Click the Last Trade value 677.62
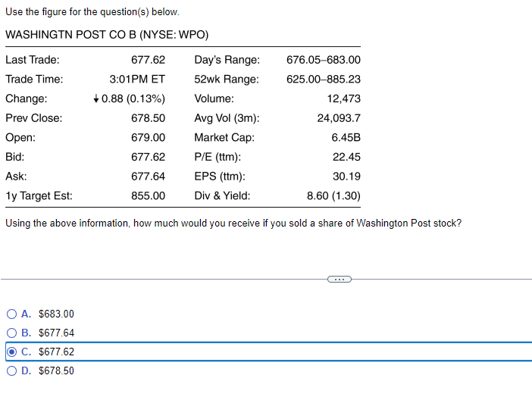Image resolution: width=532 pixels, height=397 pixels. tap(148, 60)
